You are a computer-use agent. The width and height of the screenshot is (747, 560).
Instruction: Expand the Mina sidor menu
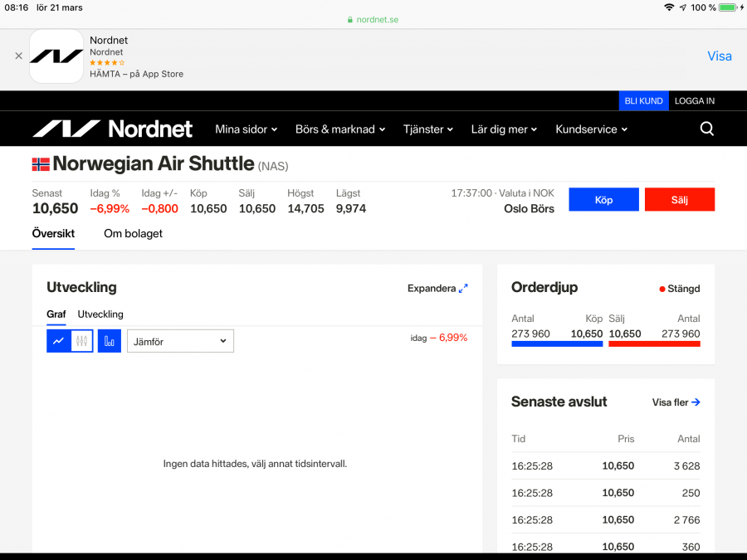pos(246,129)
